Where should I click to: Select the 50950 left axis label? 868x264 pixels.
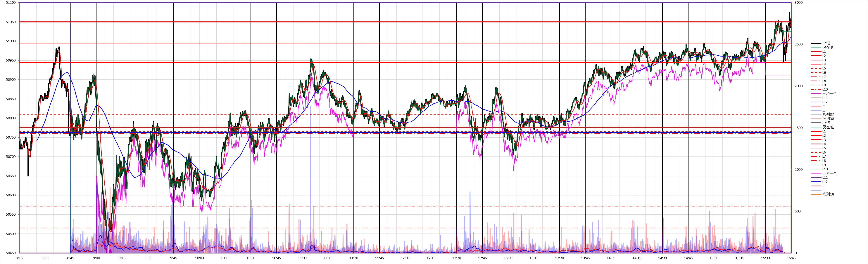tap(11, 61)
